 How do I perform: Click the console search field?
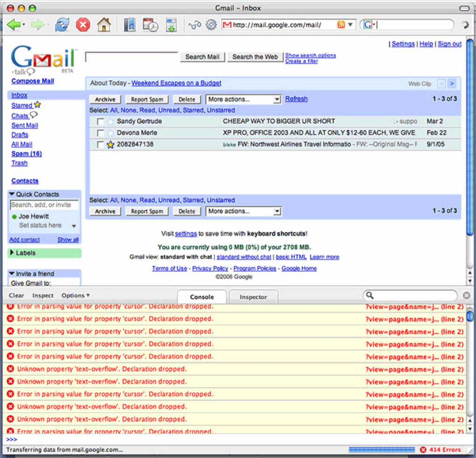[410, 295]
